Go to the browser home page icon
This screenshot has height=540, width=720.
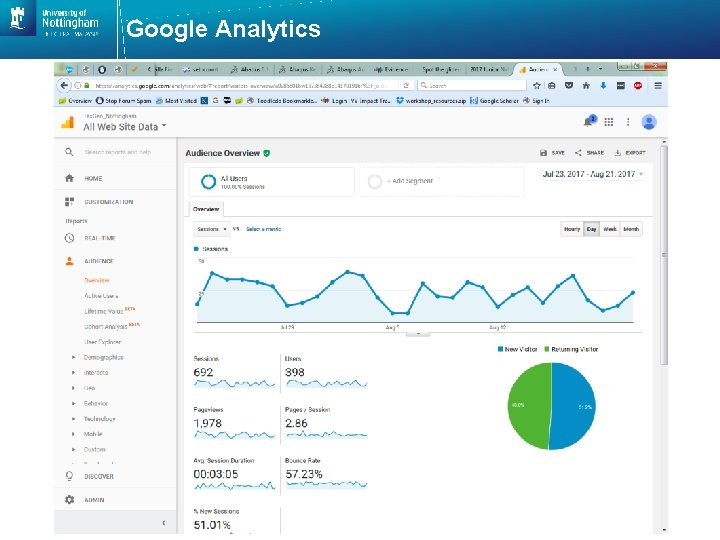click(x=586, y=85)
